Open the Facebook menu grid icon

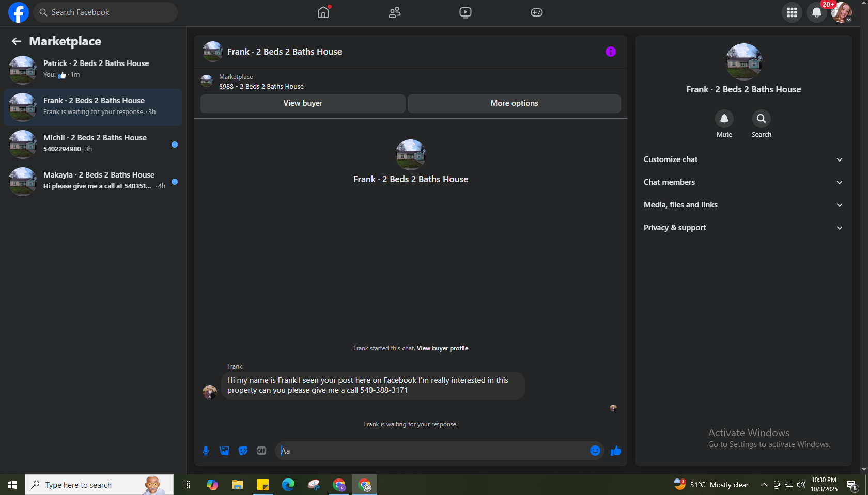click(792, 12)
